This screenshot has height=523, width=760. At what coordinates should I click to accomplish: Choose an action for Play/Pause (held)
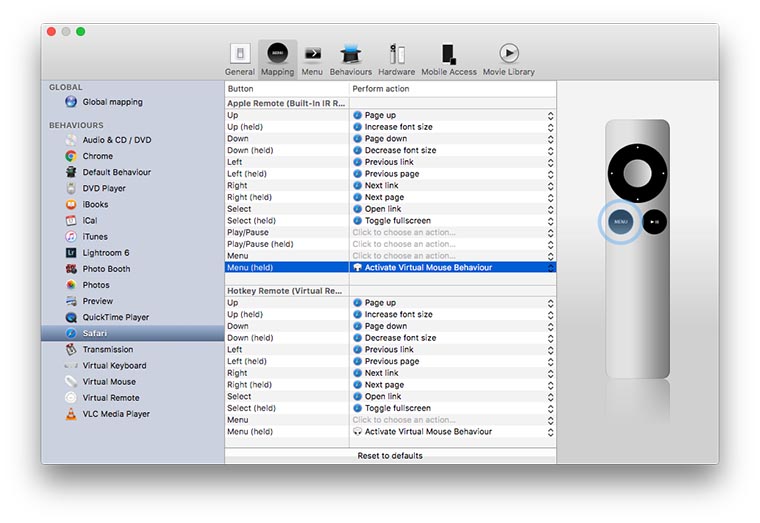[x=453, y=244]
